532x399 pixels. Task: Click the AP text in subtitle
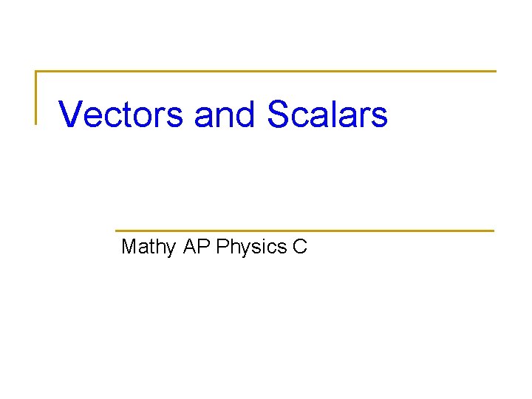point(197,247)
